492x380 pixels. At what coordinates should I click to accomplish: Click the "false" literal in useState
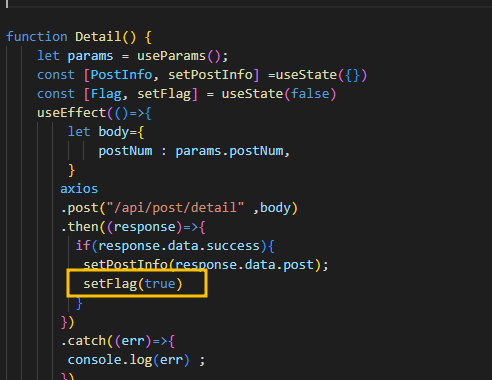click(x=310, y=94)
